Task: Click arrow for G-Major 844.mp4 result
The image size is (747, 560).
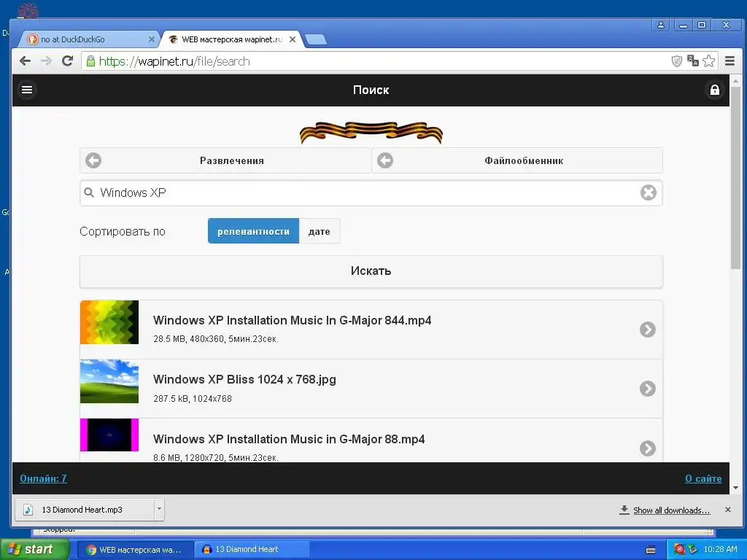Action: click(x=648, y=330)
